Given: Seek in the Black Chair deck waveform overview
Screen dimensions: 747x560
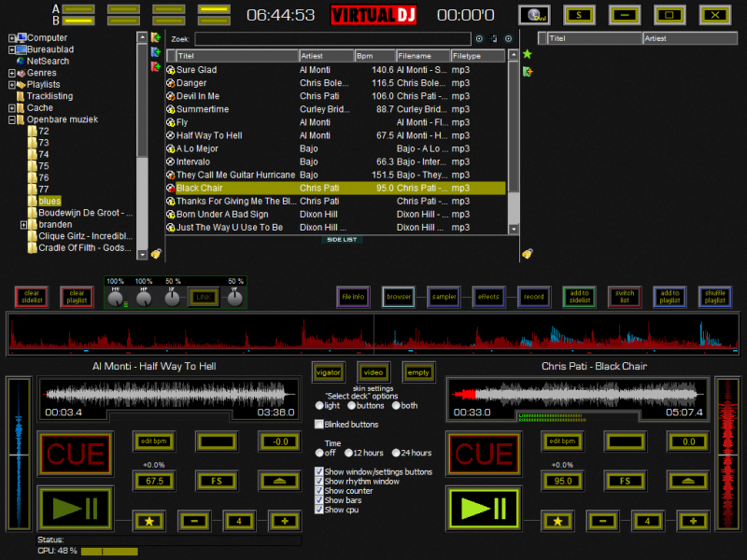Looking at the screenshot, I should (x=577, y=394).
